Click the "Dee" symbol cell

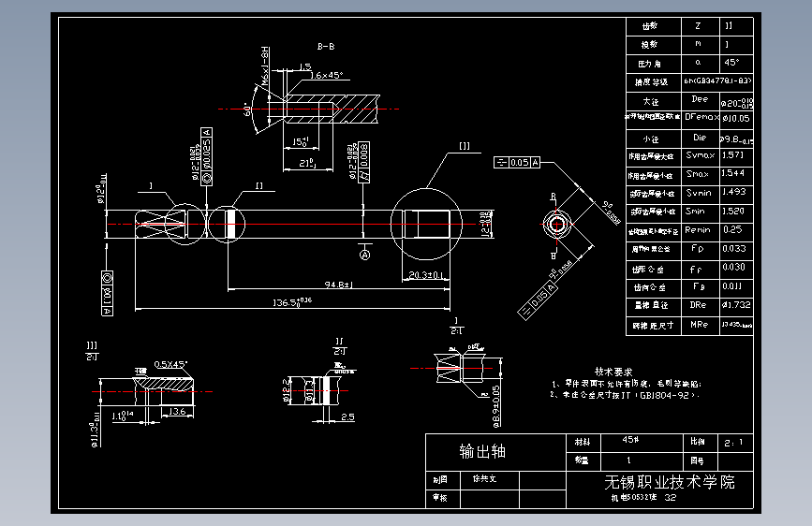coord(700,99)
